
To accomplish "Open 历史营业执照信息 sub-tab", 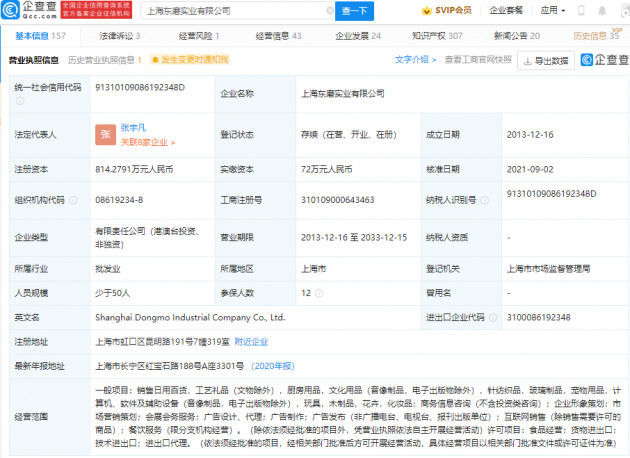I will 105,60.
